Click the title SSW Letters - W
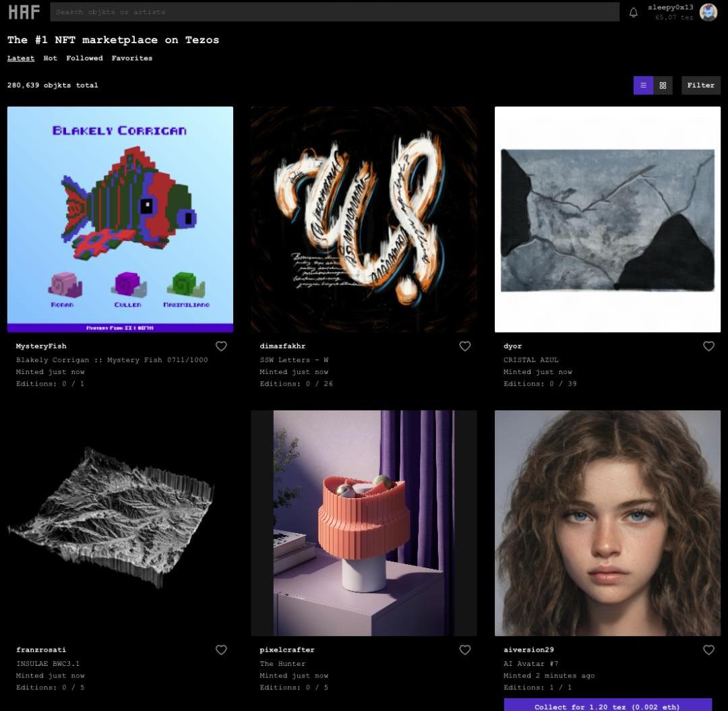Image resolution: width=728 pixels, height=711 pixels. tap(295, 360)
